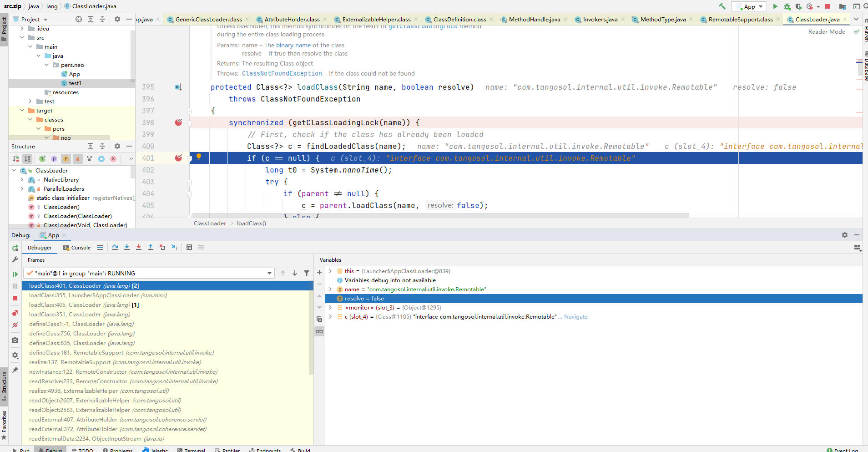Open the thread selector main RUNNING dropdown
The image size is (868, 452).
[x=149, y=273]
